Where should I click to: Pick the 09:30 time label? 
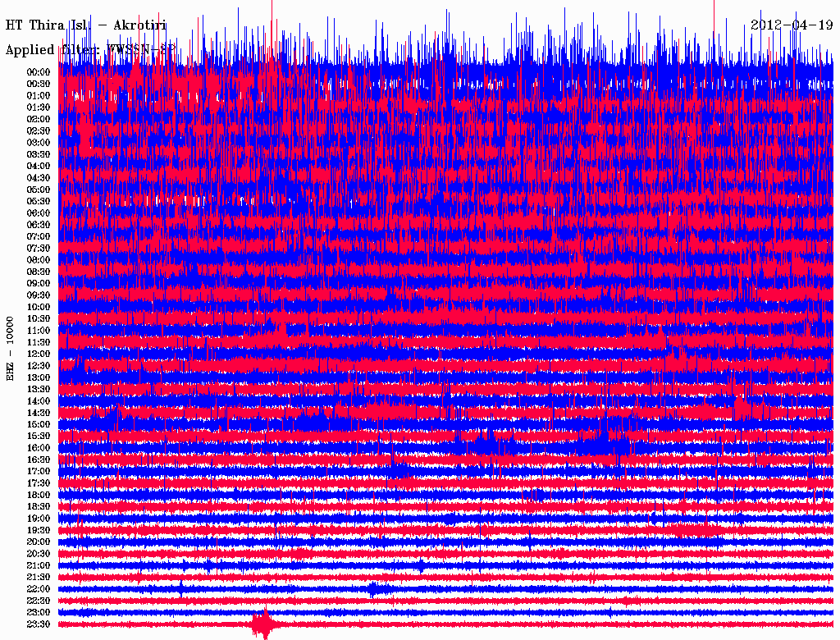click(39, 295)
